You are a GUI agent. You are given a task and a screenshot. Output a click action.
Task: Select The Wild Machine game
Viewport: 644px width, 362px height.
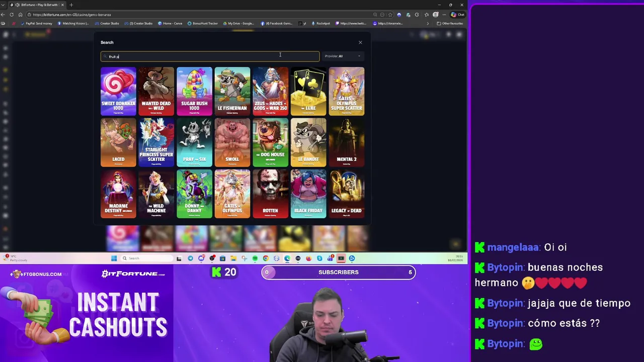156,194
